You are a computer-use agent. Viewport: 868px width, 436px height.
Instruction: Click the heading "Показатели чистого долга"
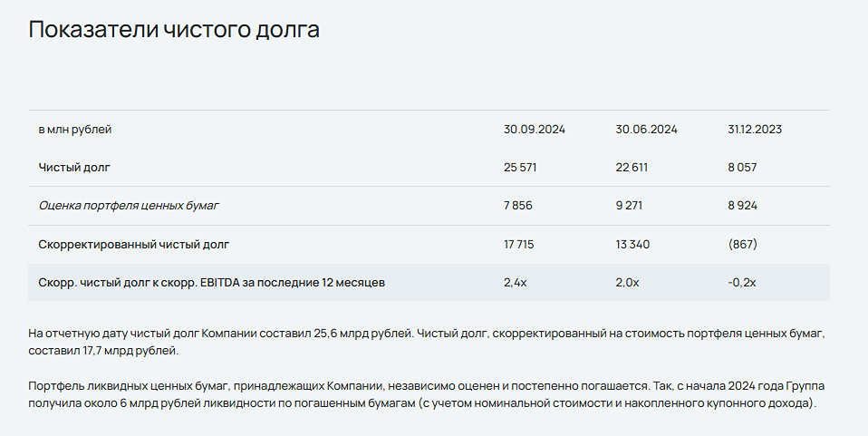[x=174, y=30]
